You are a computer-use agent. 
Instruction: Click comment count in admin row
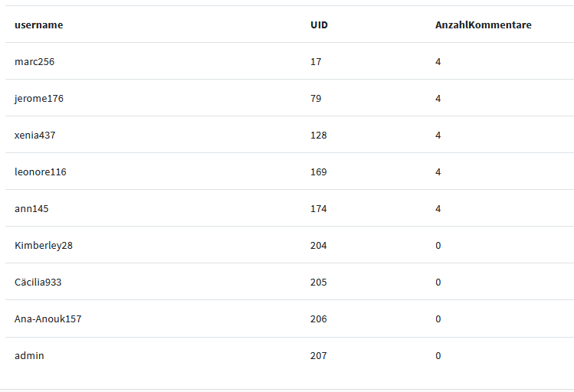(x=438, y=356)
